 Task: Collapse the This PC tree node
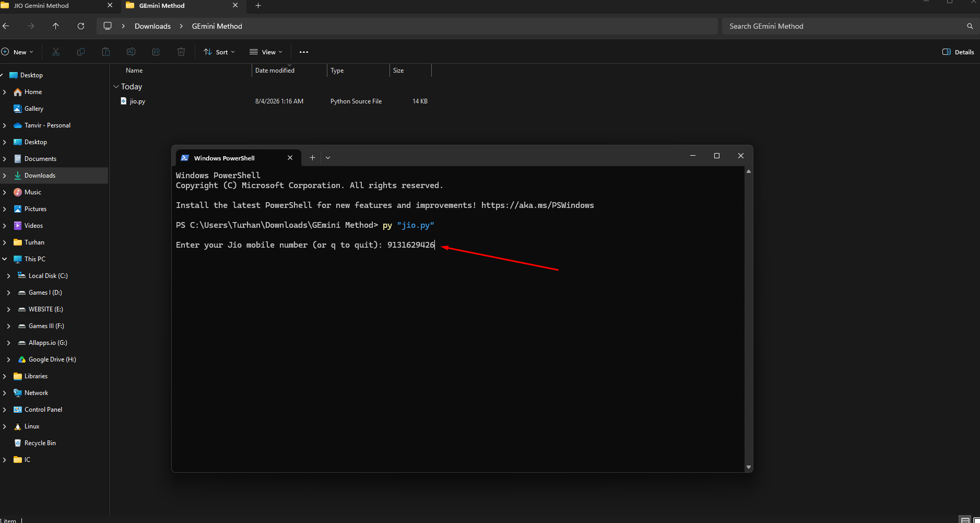5,259
